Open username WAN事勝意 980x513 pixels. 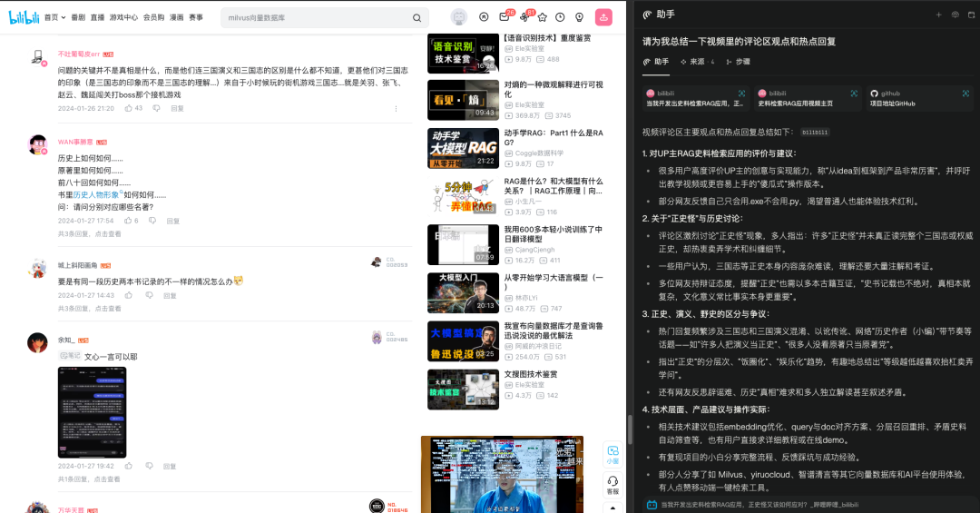(x=75, y=142)
